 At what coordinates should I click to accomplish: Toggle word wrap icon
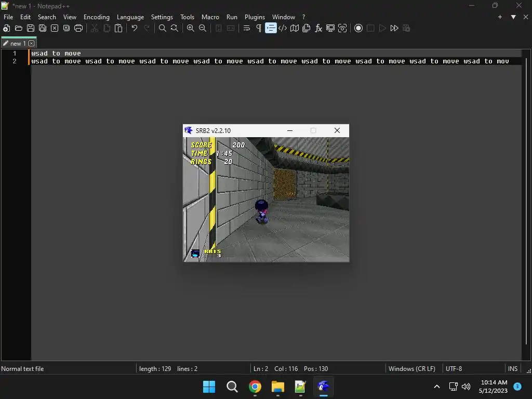click(247, 28)
